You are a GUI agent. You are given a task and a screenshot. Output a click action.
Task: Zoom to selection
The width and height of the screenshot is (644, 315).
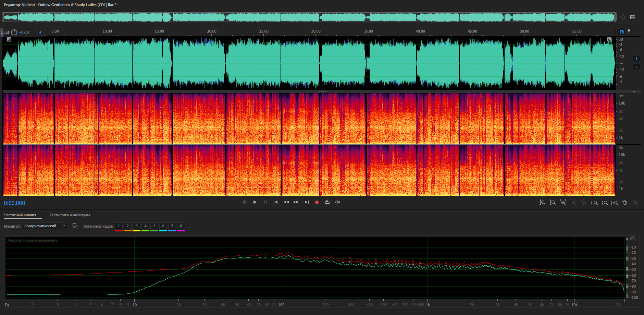pyautogui.click(x=615, y=203)
